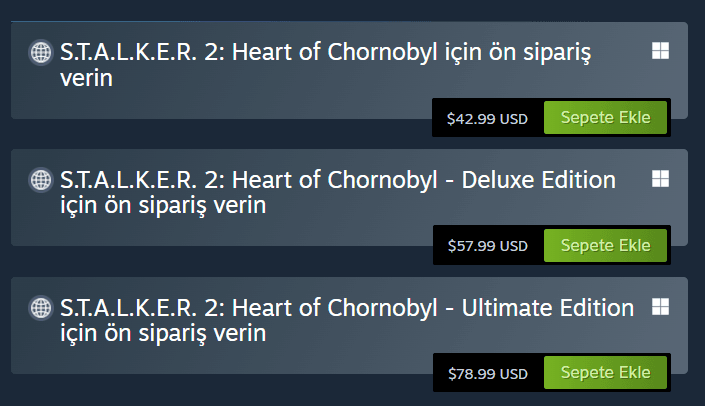Click the $42.99 USD price label

[487, 118]
